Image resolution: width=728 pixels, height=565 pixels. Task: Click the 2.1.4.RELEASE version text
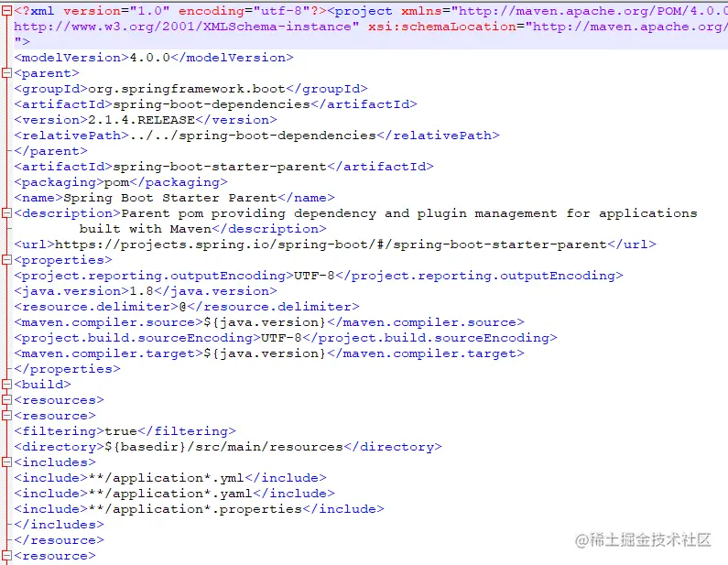[x=141, y=120]
